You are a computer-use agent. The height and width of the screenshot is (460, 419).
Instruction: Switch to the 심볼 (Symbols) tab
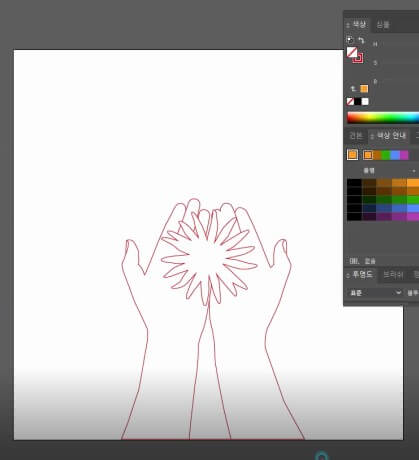(383, 24)
